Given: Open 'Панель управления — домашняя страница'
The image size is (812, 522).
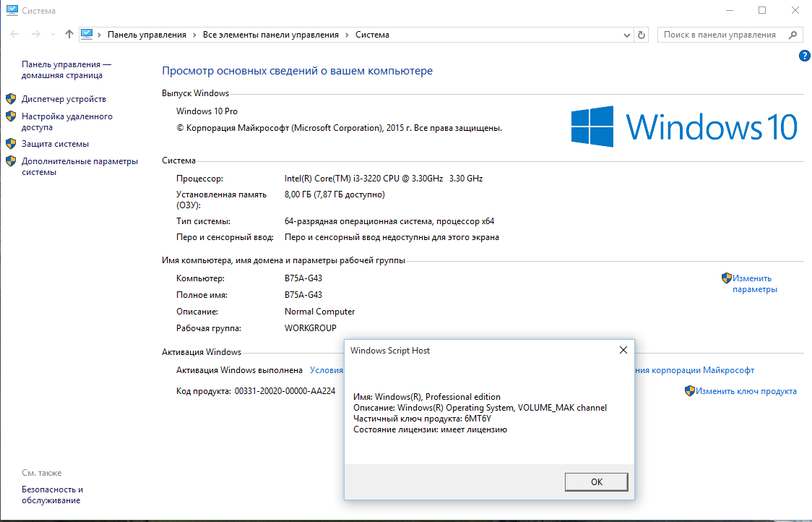Looking at the screenshot, I should [66, 69].
